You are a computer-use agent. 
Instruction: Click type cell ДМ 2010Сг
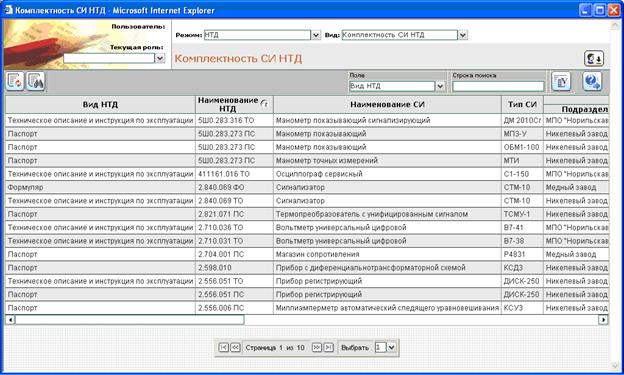pos(522,120)
